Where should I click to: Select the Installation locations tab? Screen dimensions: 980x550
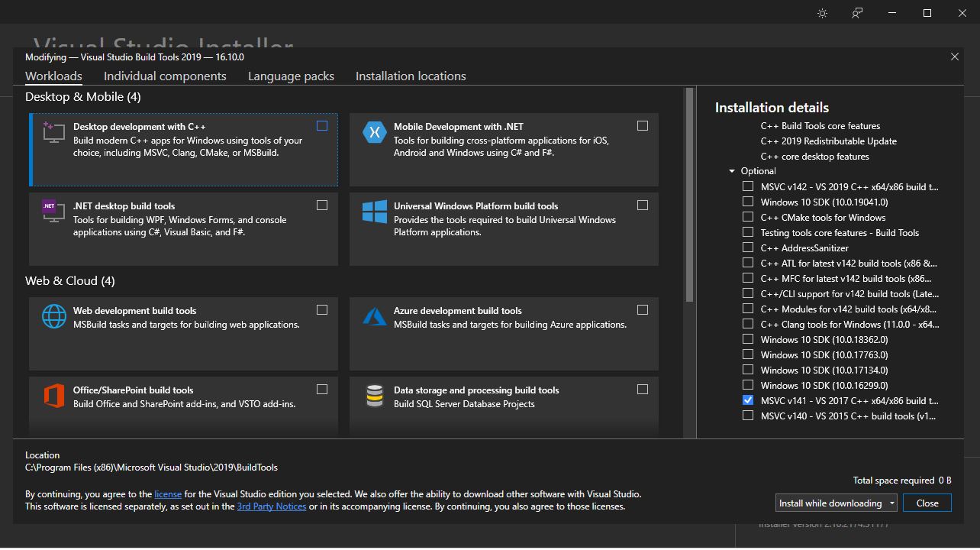[x=411, y=76]
